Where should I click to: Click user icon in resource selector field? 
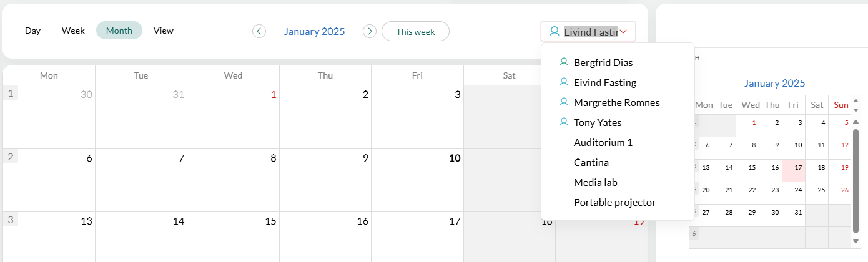(554, 31)
